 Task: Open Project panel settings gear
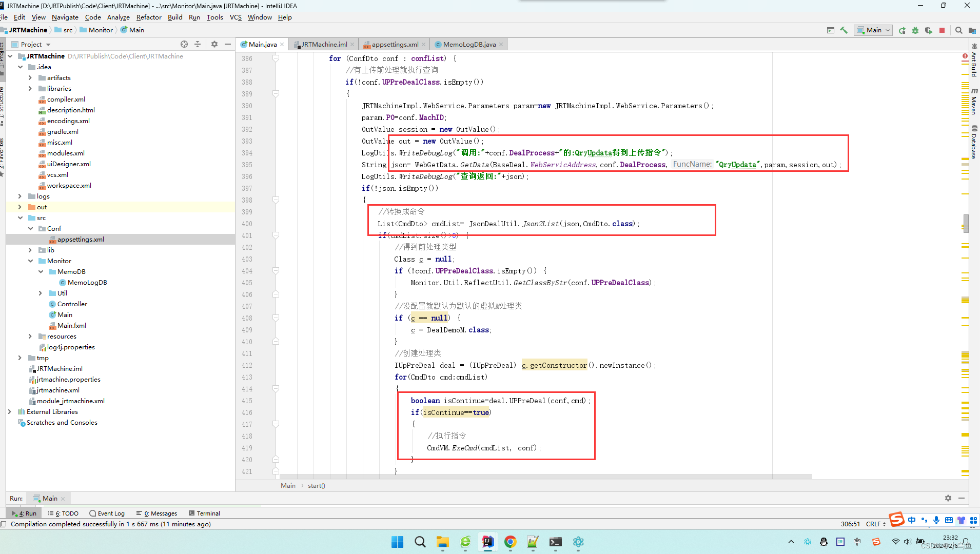(x=214, y=44)
